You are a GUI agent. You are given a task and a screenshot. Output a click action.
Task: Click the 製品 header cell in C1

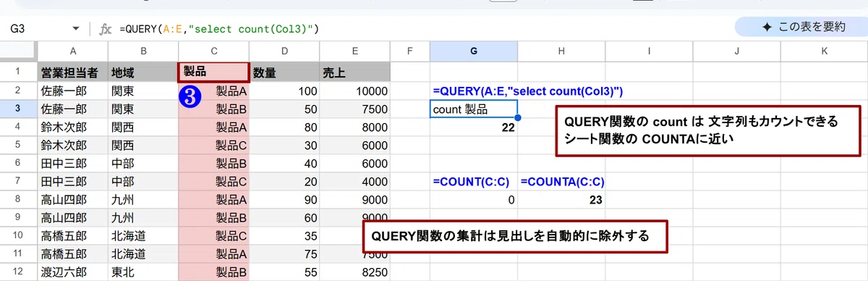pos(214,72)
